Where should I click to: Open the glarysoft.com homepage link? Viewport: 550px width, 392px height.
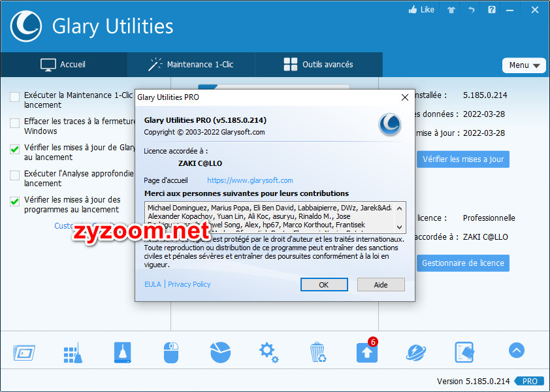click(x=250, y=180)
